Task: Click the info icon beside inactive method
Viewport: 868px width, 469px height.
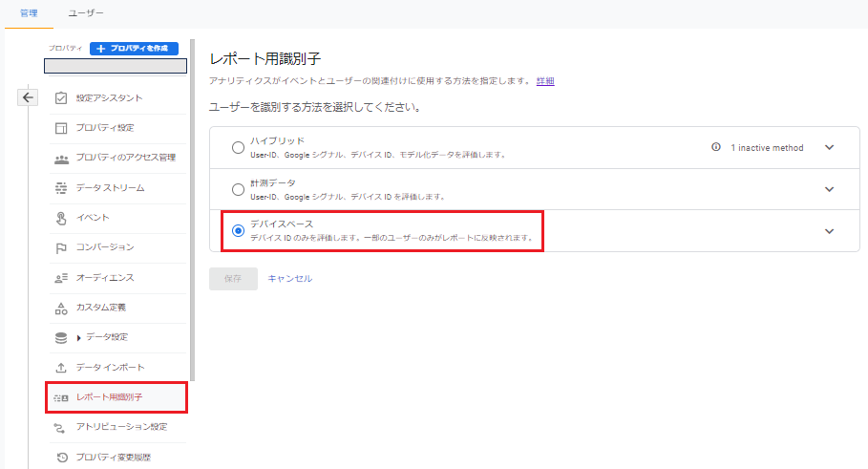Action: [716, 147]
